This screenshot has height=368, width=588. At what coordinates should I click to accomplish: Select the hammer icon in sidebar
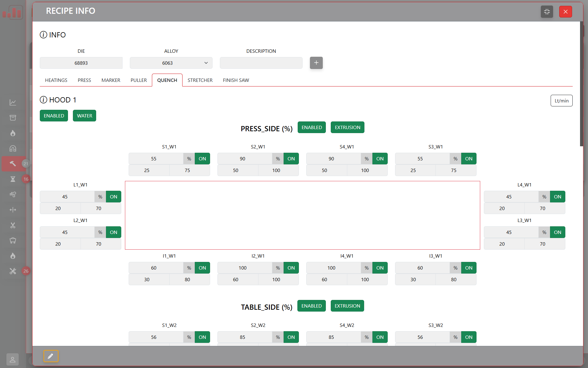[13, 164]
